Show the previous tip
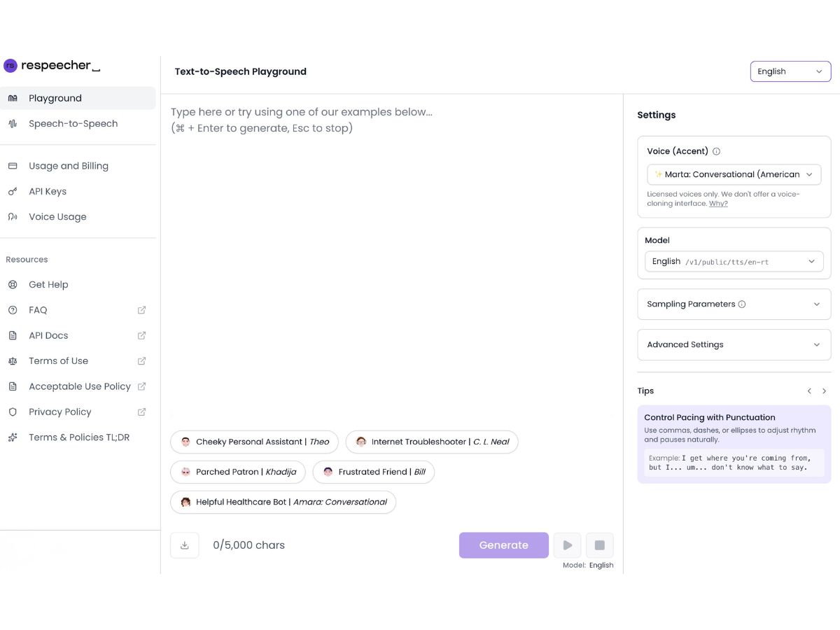The image size is (840, 630). [x=809, y=391]
